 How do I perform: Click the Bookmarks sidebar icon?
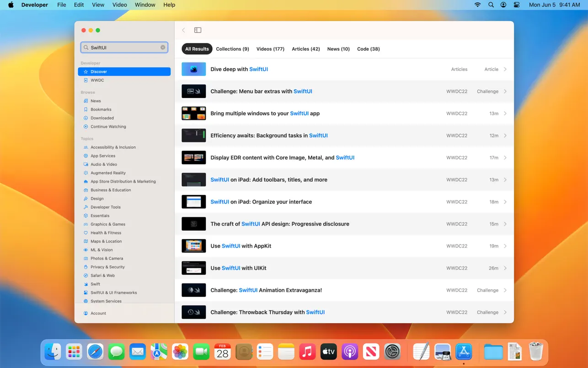click(86, 109)
